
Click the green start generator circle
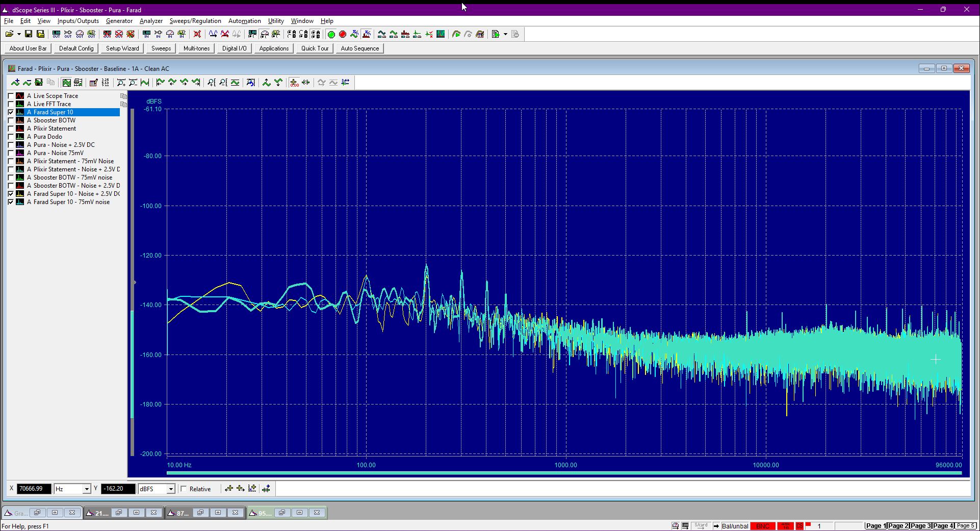click(x=331, y=34)
